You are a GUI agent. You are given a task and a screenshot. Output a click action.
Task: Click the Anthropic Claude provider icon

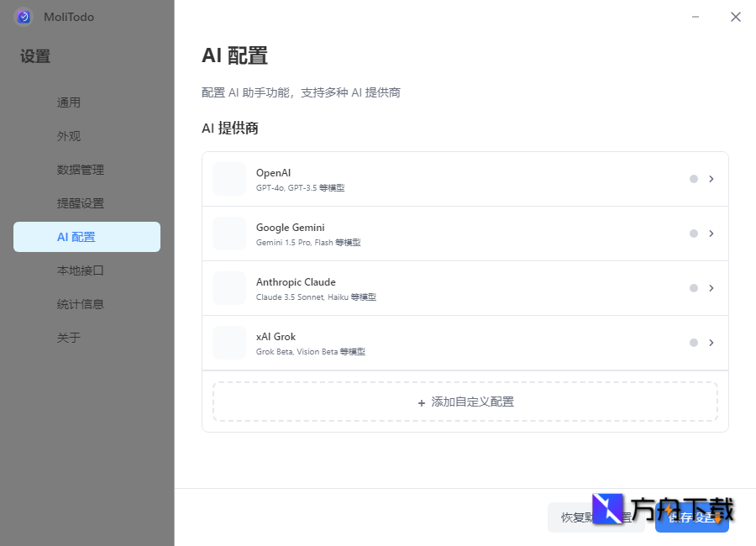228,287
